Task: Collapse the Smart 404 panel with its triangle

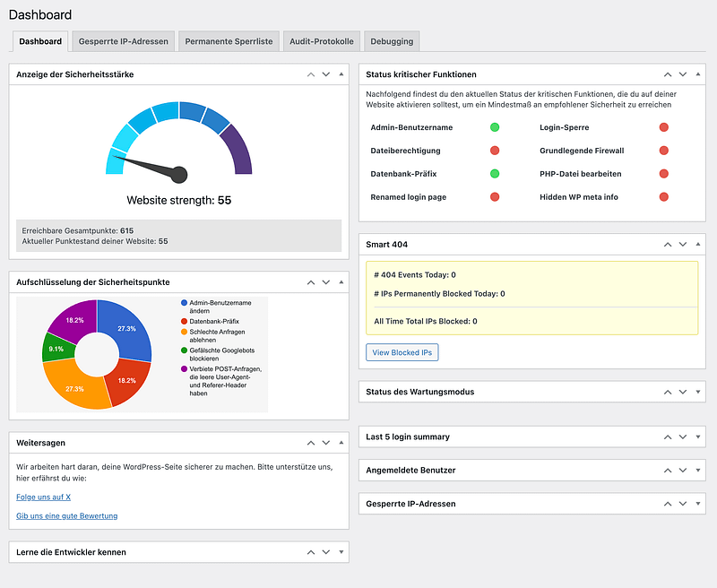Action: pos(697,244)
